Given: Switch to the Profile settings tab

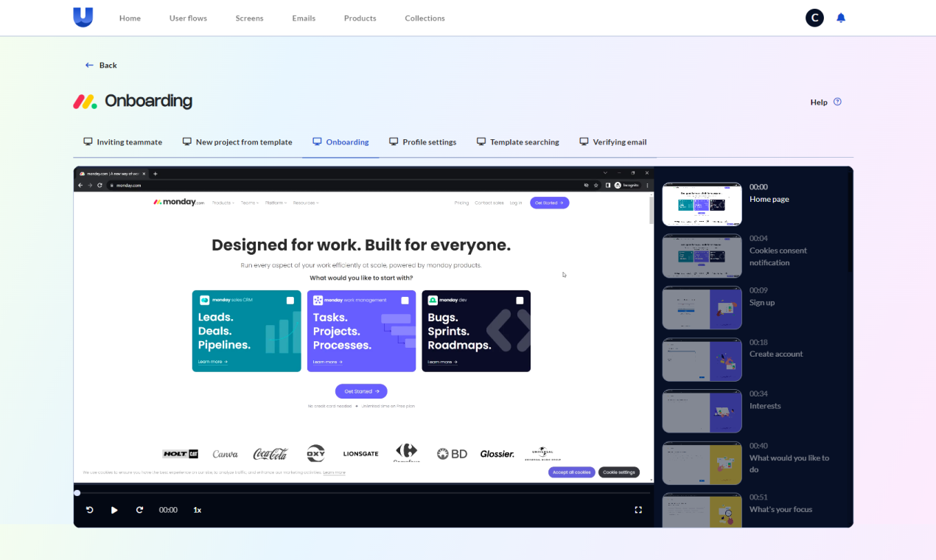Looking at the screenshot, I should point(423,142).
